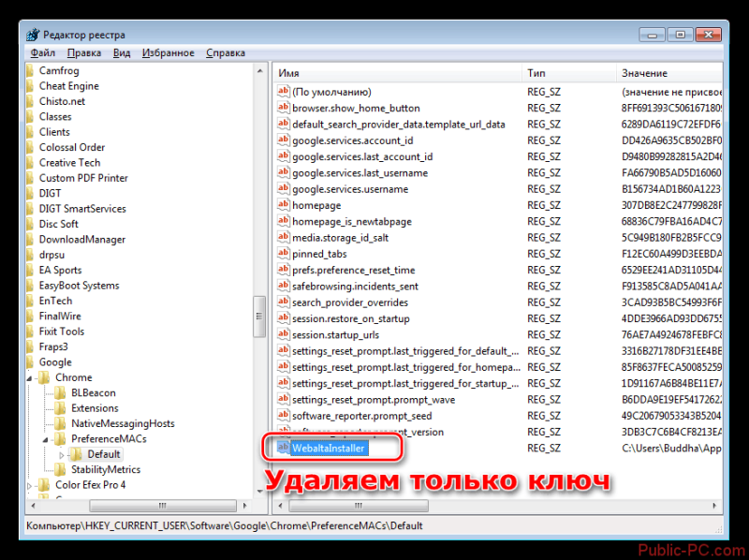This screenshot has height=560, width=749.
Task: Open the Файл menu
Action: click(42, 52)
